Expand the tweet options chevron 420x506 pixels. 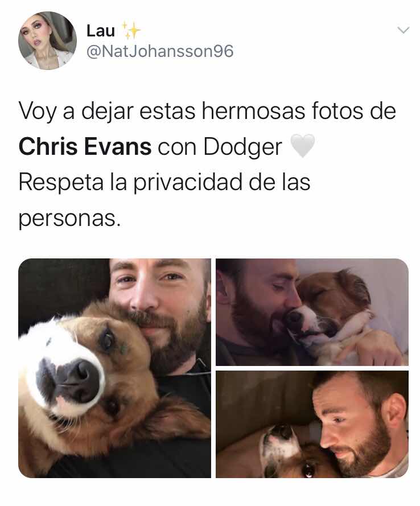click(x=403, y=30)
